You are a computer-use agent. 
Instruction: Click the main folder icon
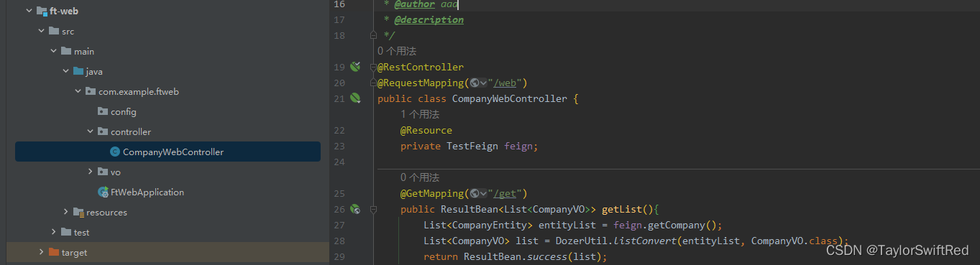pyautogui.click(x=66, y=51)
